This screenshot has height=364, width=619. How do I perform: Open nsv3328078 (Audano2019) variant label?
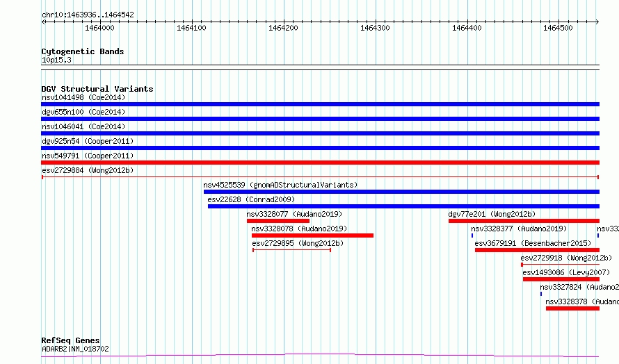pos(299,229)
